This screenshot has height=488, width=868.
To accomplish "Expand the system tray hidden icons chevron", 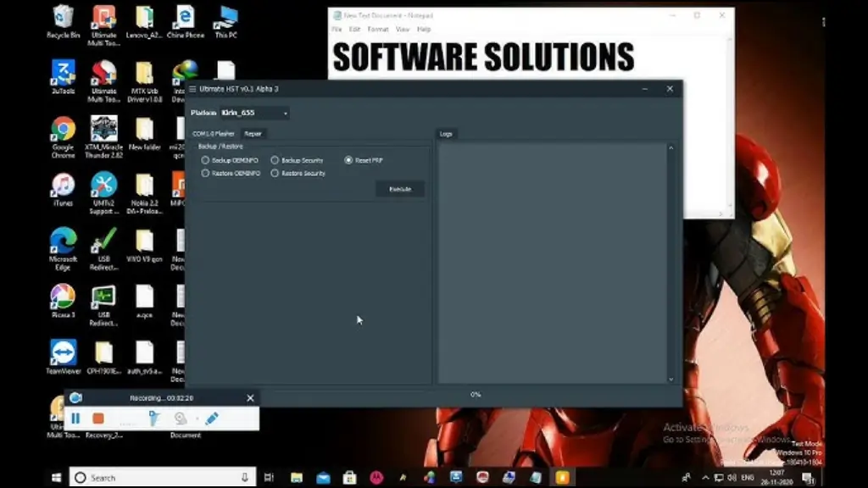I will (705, 478).
